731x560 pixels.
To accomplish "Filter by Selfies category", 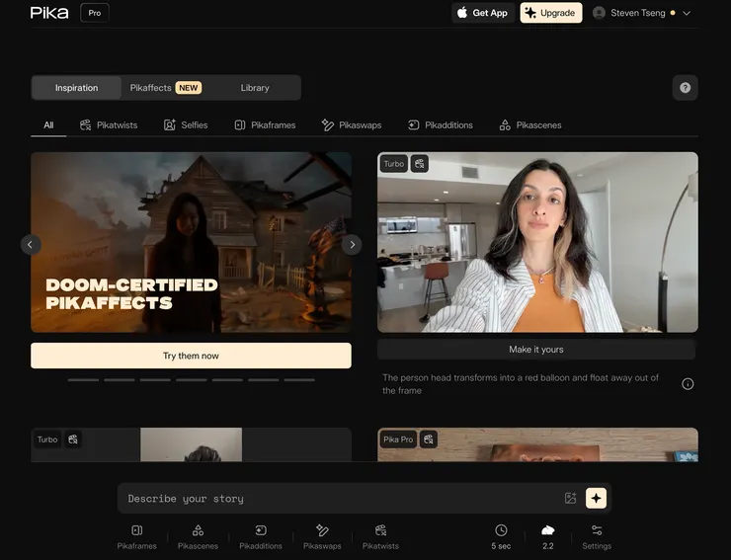I will coord(186,125).
